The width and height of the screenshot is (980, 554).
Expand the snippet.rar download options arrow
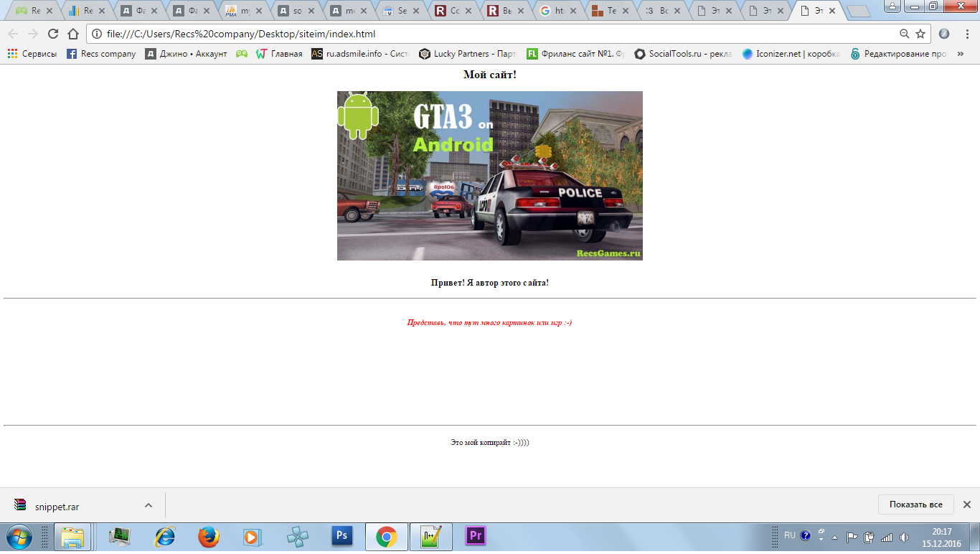149,505
